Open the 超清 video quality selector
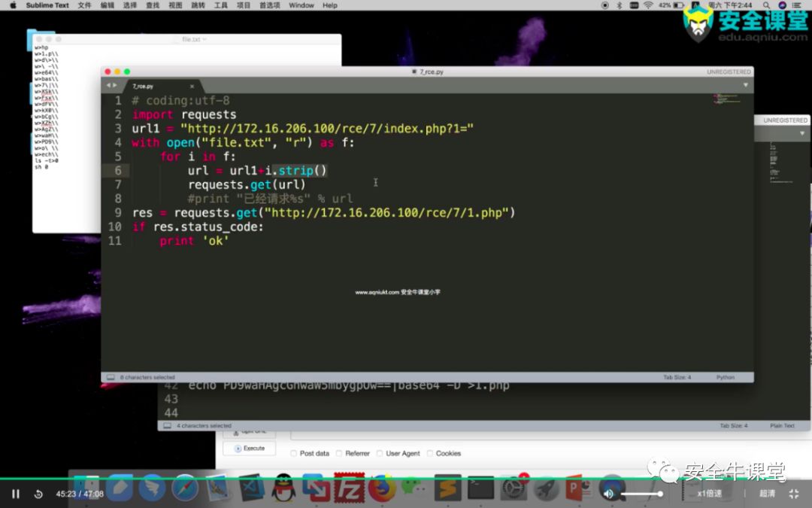This screenshot has height=508, width=812. 768,494
